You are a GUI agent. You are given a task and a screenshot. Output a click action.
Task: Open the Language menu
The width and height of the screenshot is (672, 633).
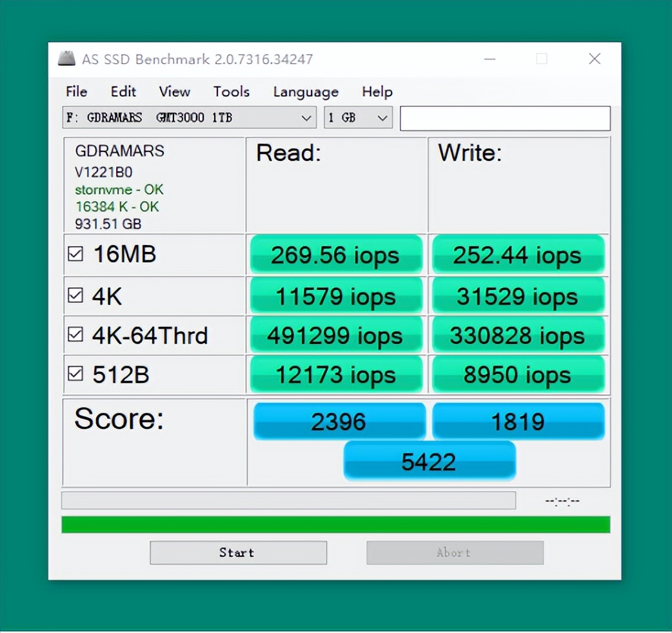tap(305, 92)
